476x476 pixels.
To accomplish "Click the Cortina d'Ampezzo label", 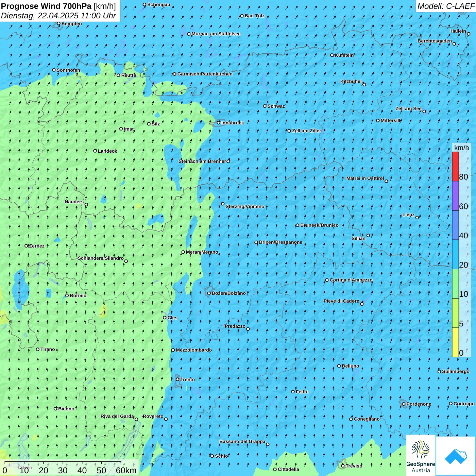I will [351, 280].
